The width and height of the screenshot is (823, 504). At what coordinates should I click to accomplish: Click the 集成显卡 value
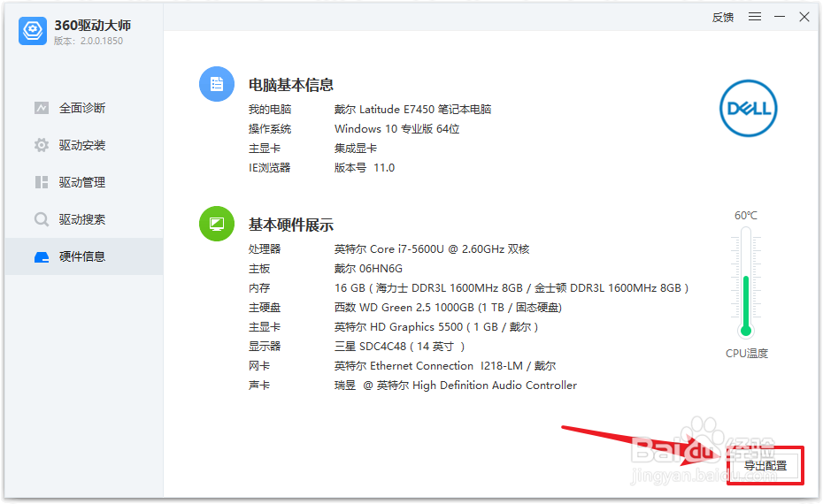pyautogui.click(x=356, y=149)
